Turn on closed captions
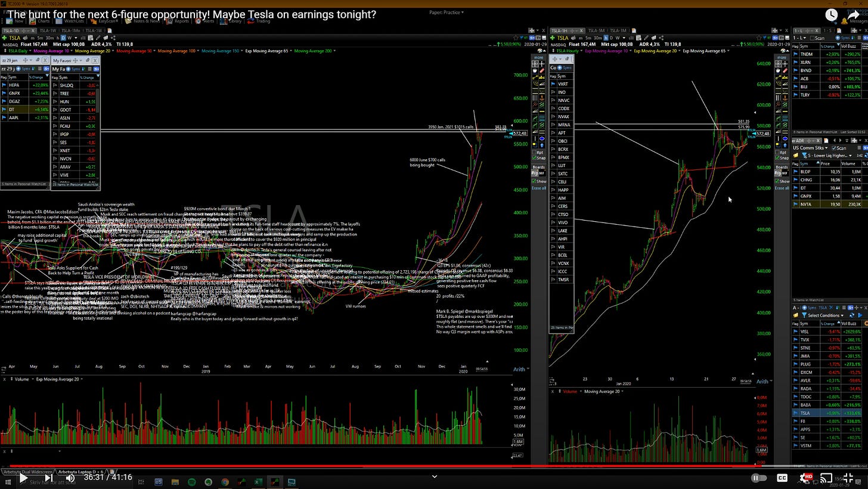This screenshot has height=489, width=868. (x=782, y=478)
